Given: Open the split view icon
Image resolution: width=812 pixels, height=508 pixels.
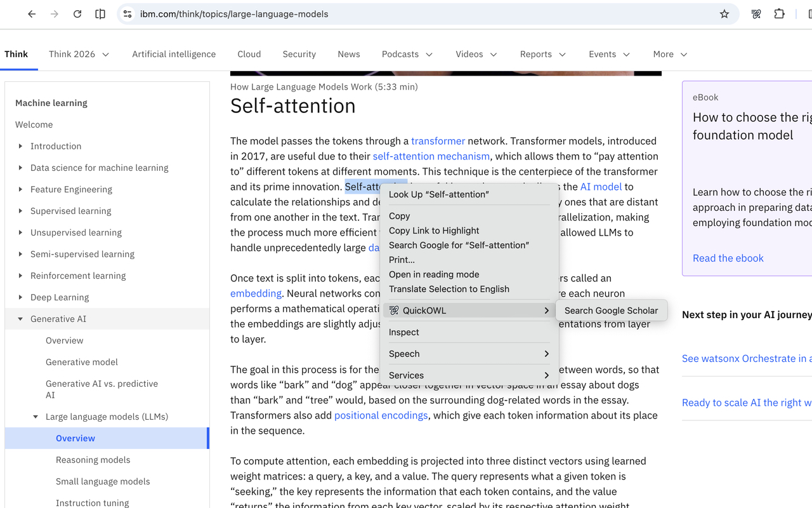Looking at the screenshot, I should click(100, 14).
